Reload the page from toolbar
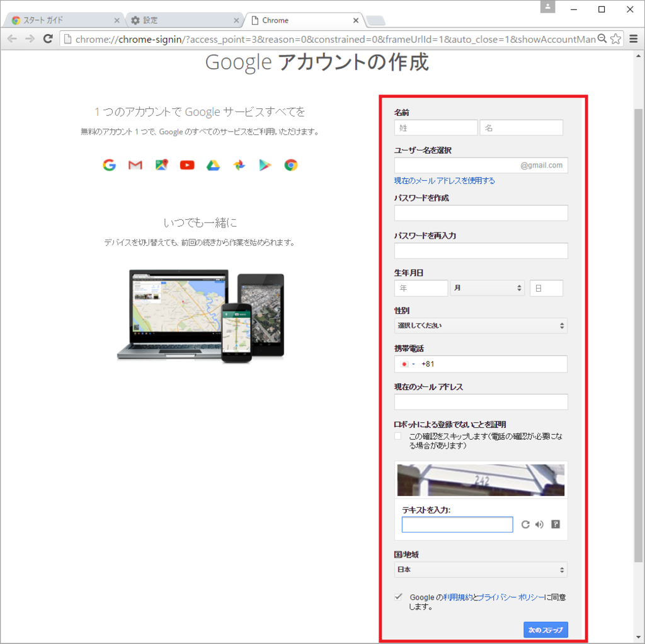The height and width of the screenshot is (644, 645). [48, 38]
